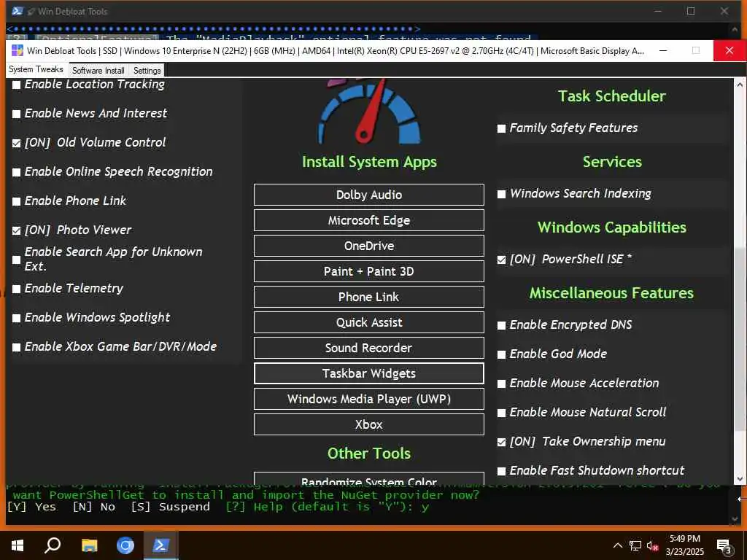
Task: Click the Task Scheduler heading
Action: (612, 96)
